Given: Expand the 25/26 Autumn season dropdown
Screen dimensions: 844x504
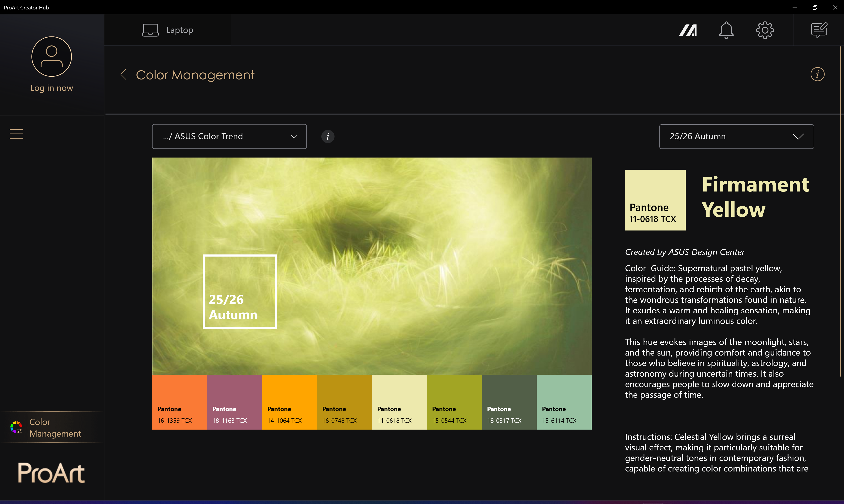Looking at the screenshot, I should point(736,137).
